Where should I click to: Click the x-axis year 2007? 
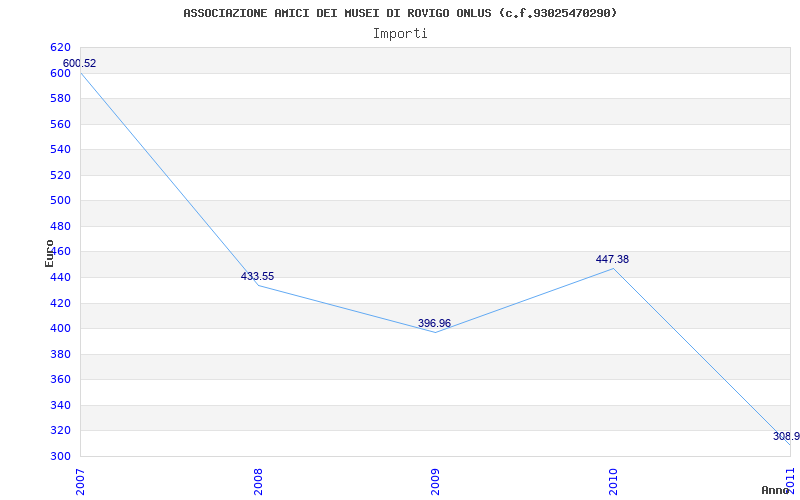80,482
